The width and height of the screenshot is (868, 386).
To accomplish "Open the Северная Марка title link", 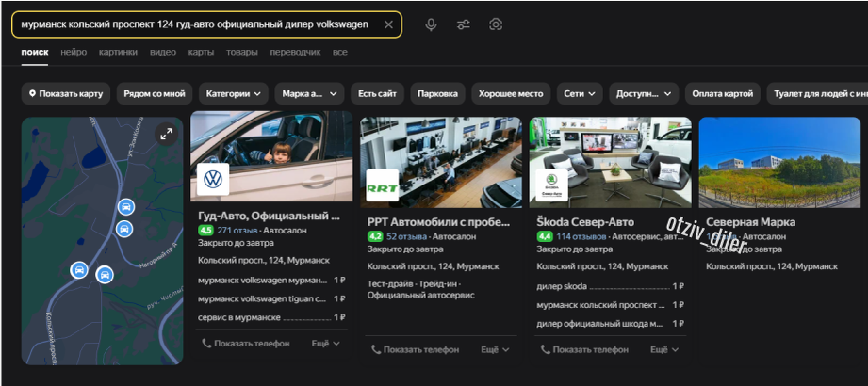I will 750,222.
